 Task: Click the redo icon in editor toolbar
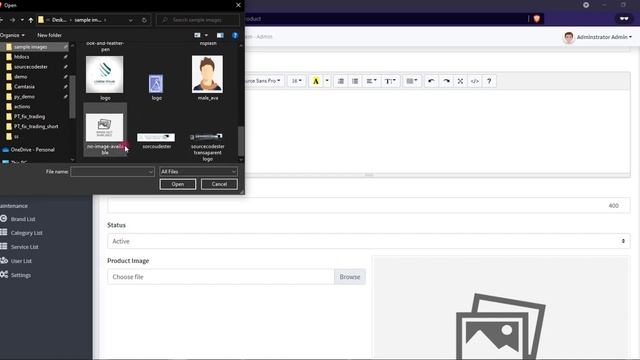(x=446, y=81)
